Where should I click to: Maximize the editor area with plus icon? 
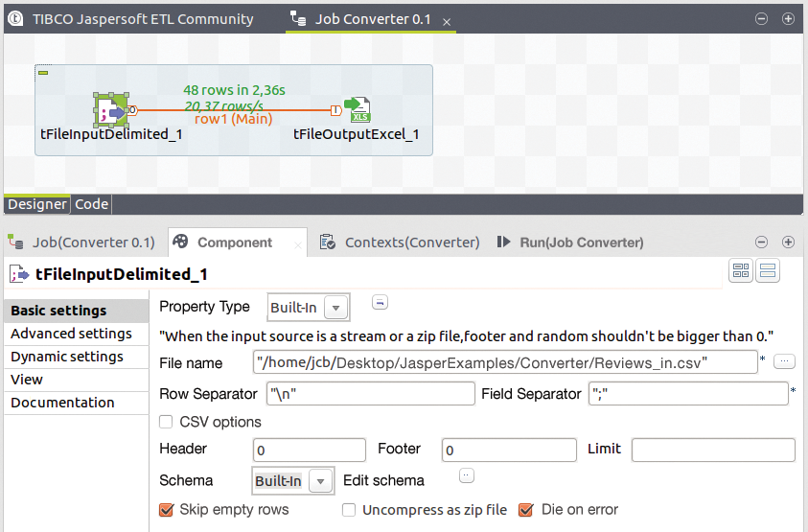788,19
